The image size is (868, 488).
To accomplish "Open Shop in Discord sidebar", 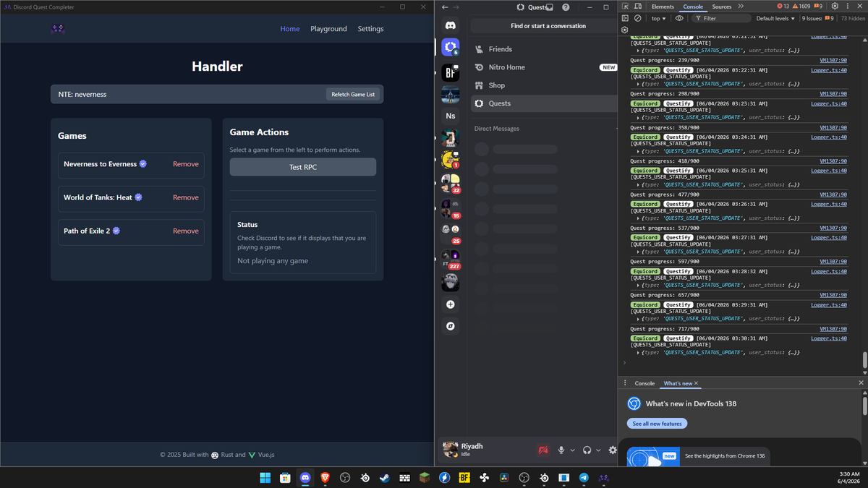I will (x=544, y=85).
